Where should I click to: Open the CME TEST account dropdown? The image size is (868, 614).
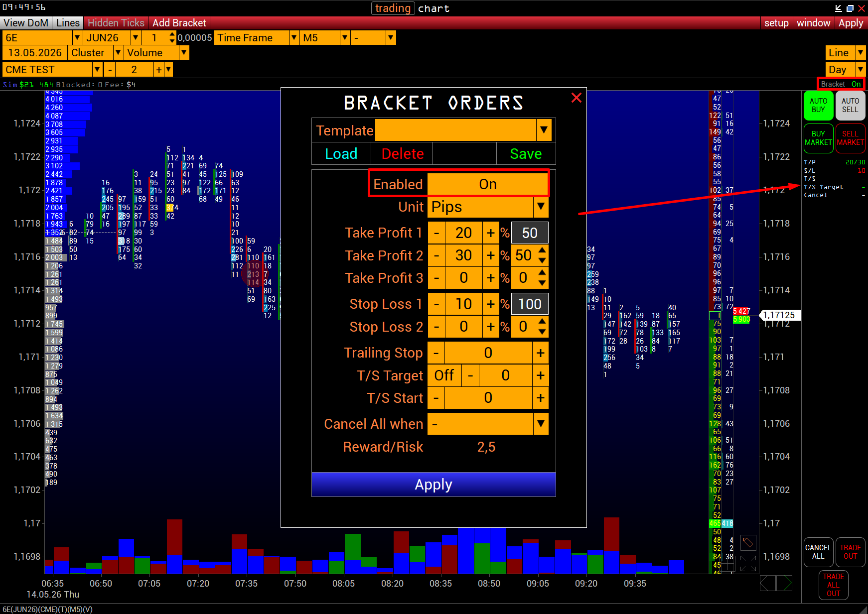[x=98, y=70]
